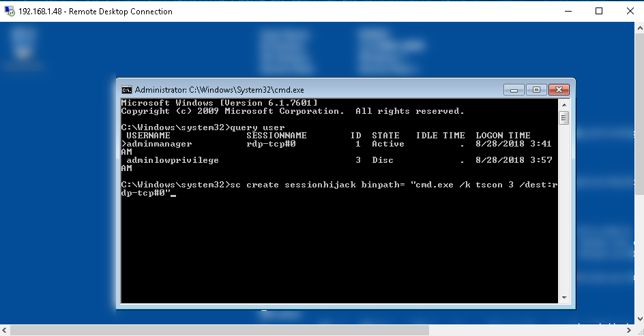
Task: Click the 'LOGON TIME' column header
Action: point(503,136)
